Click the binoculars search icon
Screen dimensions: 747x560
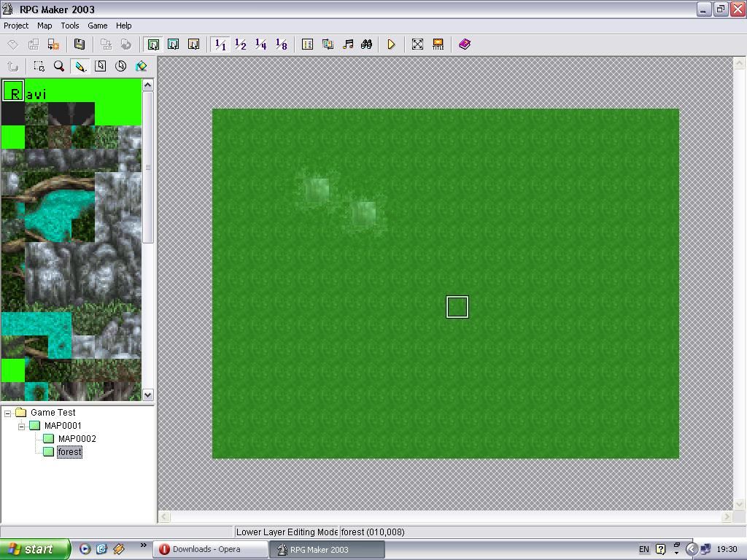pos(366,44)
